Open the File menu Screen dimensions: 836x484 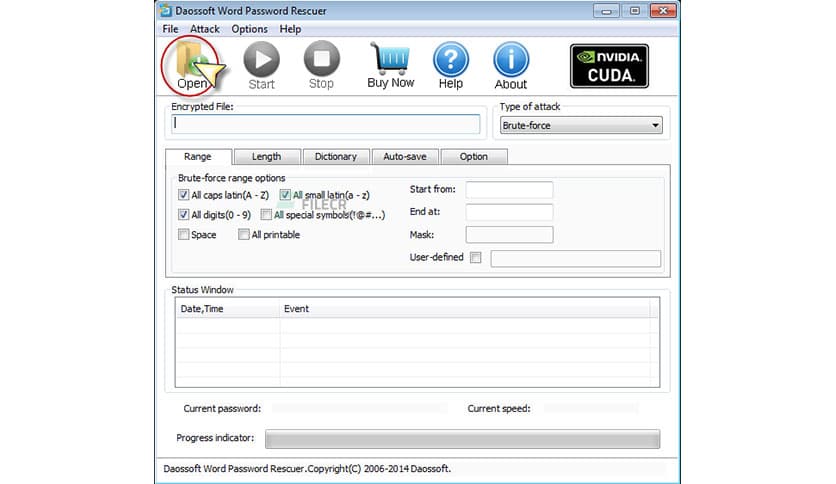point(170,29)
